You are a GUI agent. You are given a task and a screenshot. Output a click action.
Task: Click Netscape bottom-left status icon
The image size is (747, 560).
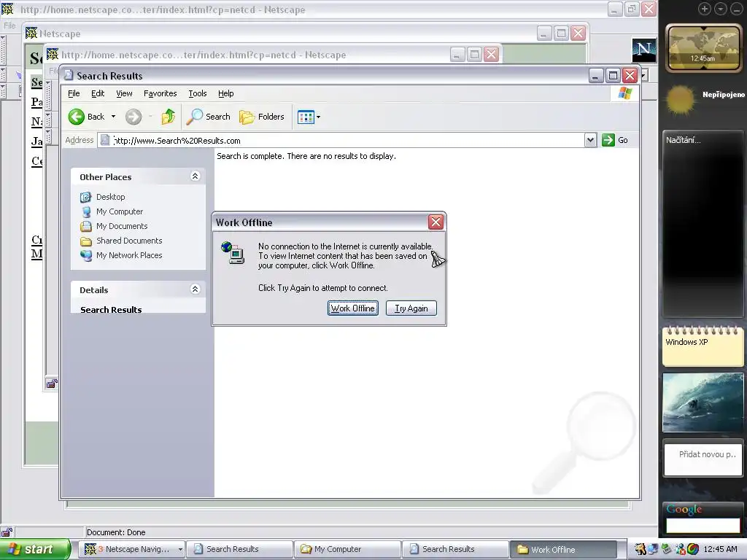tap(6, 532)
